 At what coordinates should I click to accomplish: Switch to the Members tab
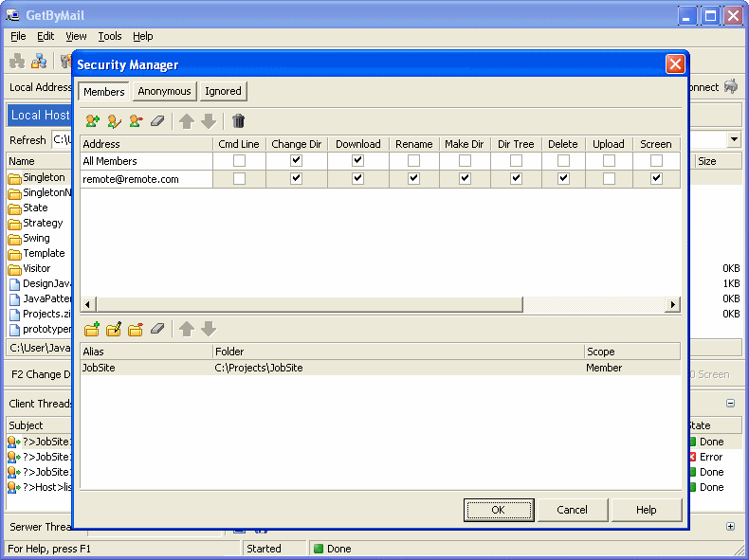[x=103, y=91]
